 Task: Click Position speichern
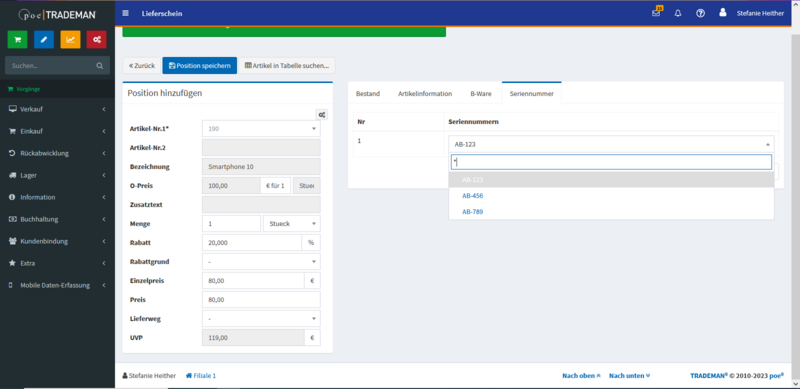coord(199,65)
